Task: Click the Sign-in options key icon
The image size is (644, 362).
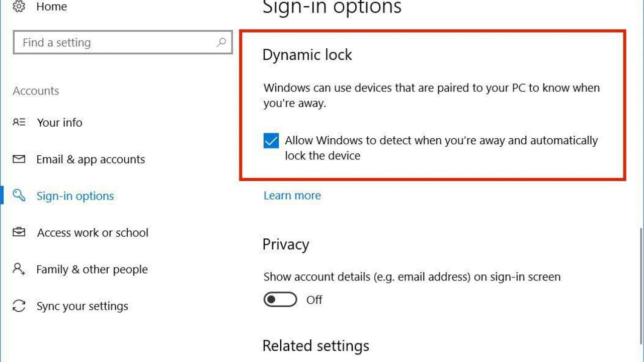Action: pyautogui.click(x=19, y=196)
